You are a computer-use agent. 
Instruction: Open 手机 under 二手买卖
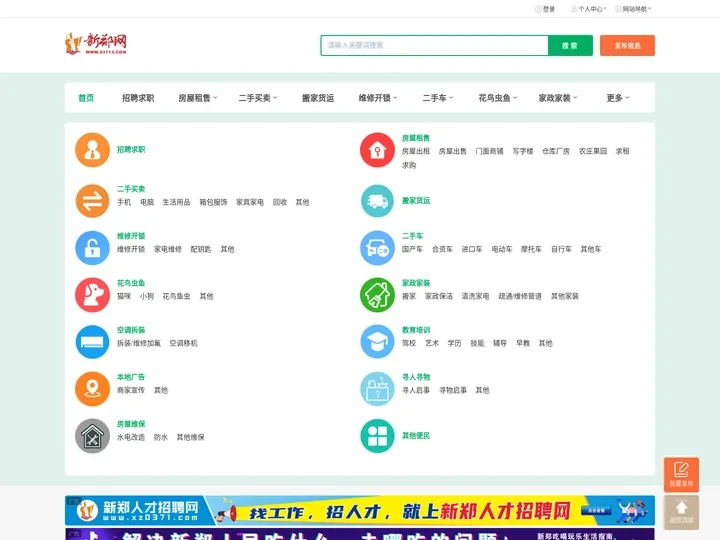pos(124,202)
